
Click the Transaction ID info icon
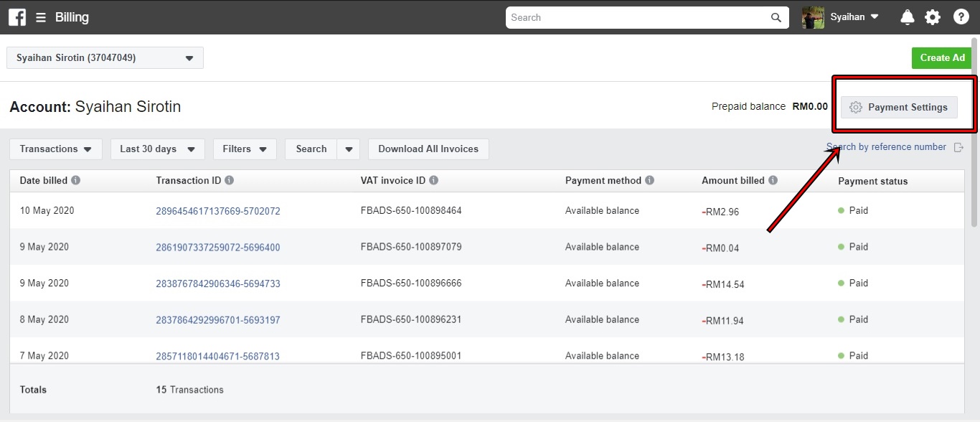[x=230, y=181]
